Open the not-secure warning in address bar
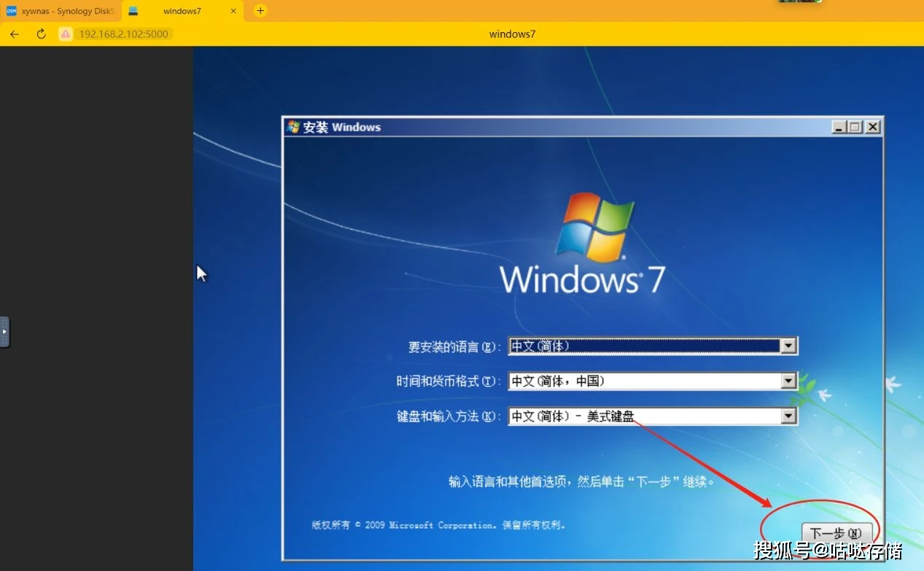924x571 pixels. click(x=64, y=34)
